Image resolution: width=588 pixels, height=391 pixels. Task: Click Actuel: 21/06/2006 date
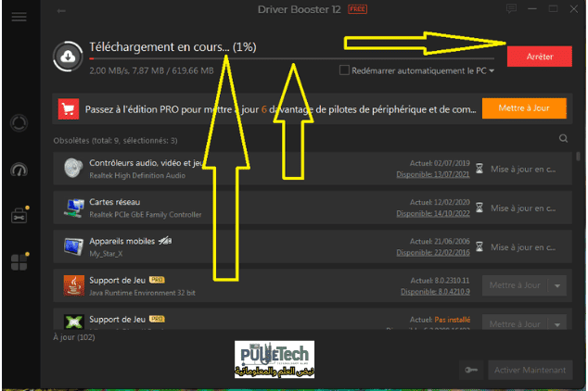[x=440, y=241]
